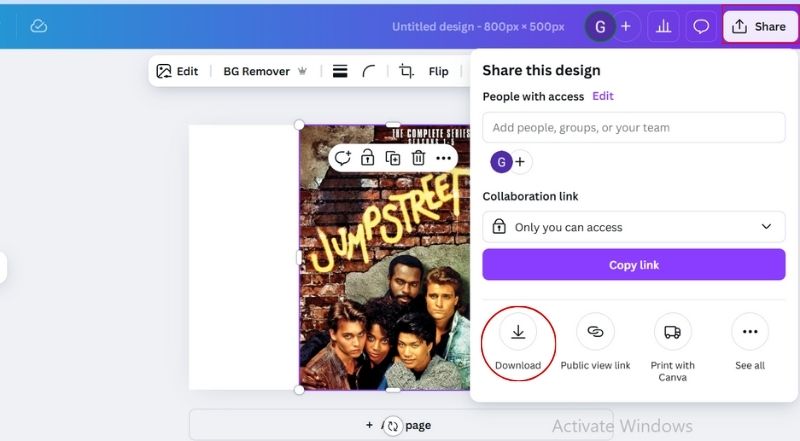Click Flip in the image toolbar
The width and height of the screenshot is (800, 441).
438,71
